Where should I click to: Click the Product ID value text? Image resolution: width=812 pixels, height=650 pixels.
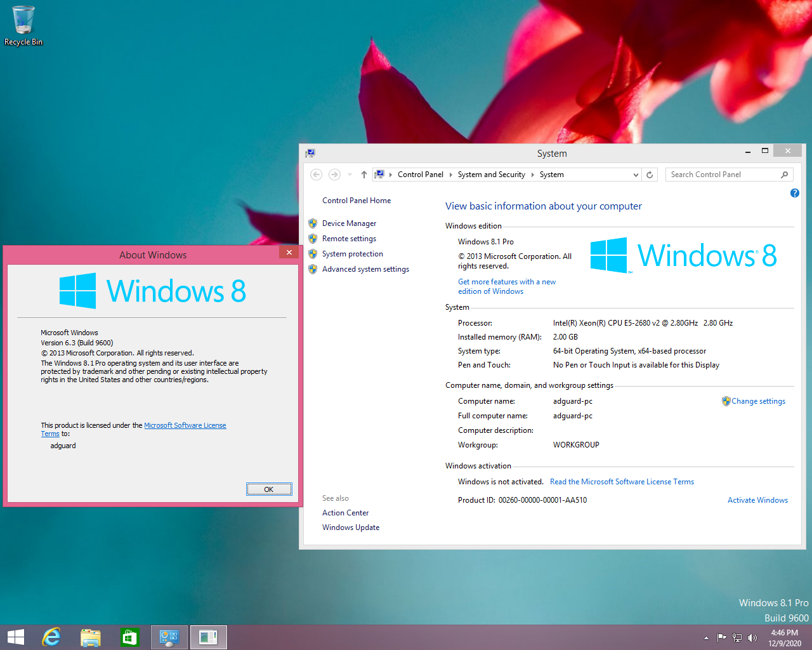[x=542, y=500]
